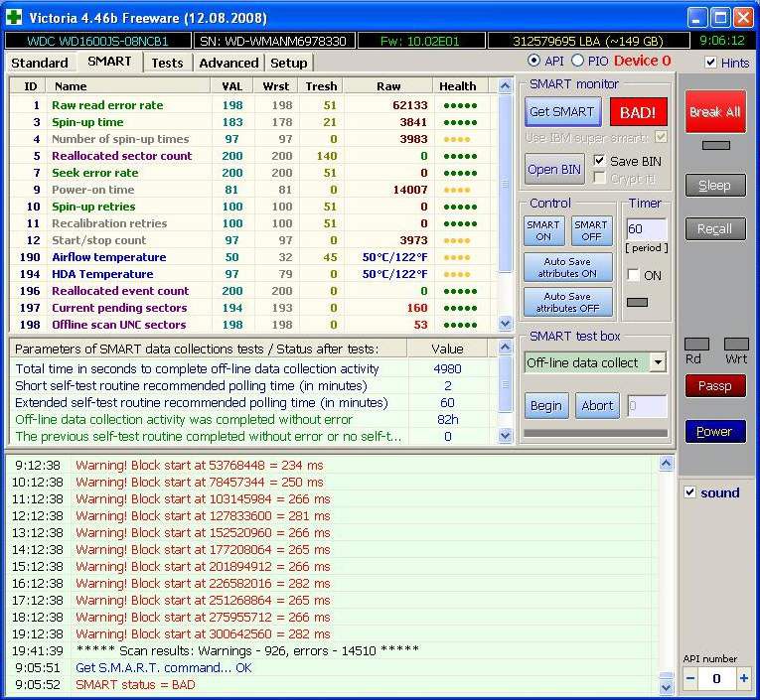Click the SMART test progress bar
Screen dimensions: 760x700
[x=595, y=433]
